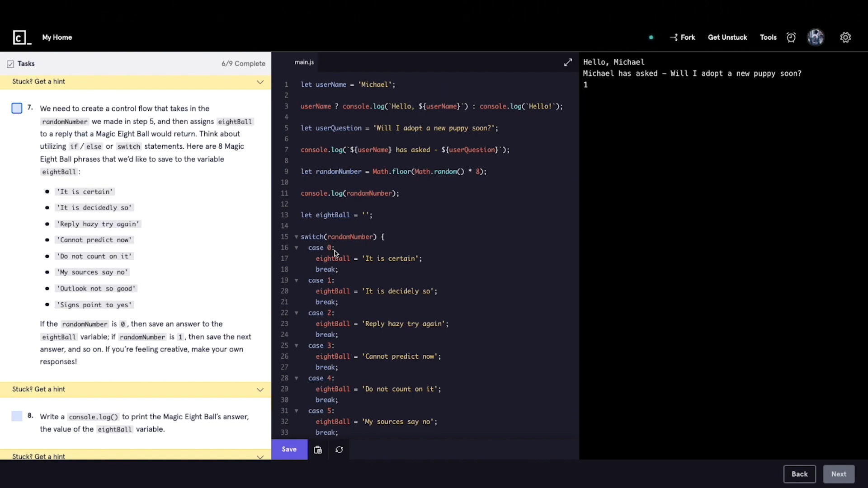Click the copy-to-clipboard icon beside Save
This screenshot has height=488, width=868.
(318, 450)
